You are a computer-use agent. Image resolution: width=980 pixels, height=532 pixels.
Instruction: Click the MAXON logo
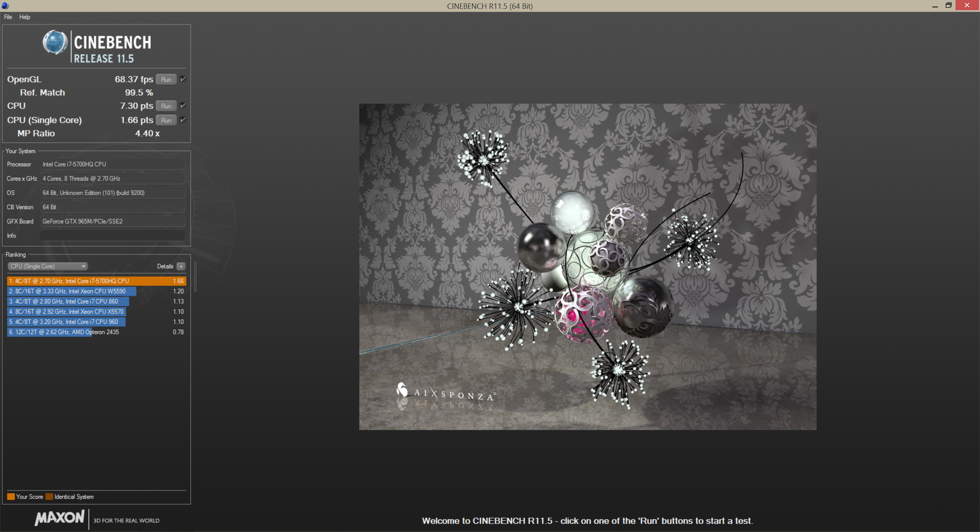pyautogui.click(x=59, y=518)
